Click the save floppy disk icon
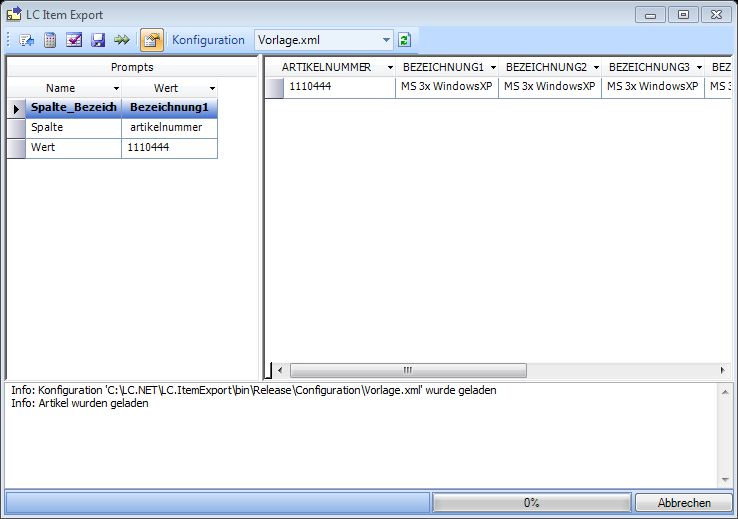 click(98, 40)
